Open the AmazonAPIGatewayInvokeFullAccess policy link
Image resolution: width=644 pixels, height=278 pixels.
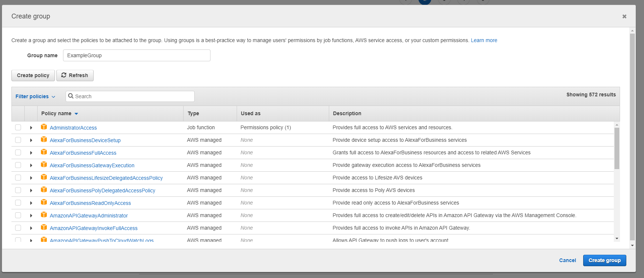click(94, 228)
